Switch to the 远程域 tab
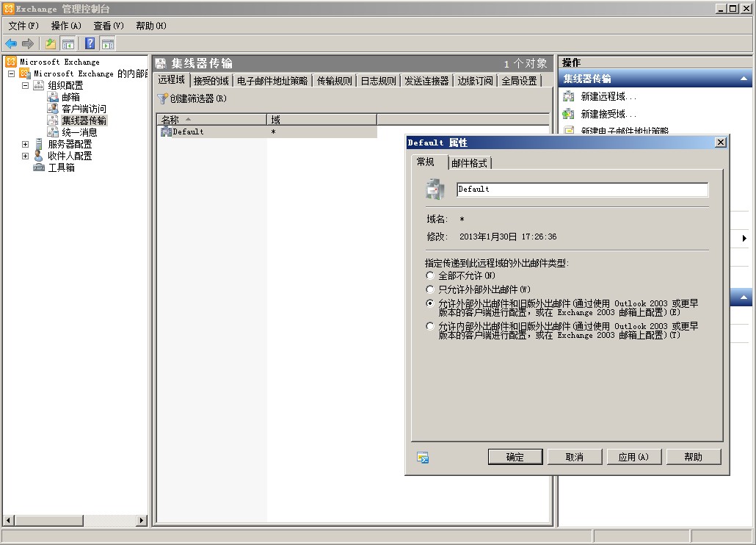The image size is (756, 545). click(x=172, y=80)
